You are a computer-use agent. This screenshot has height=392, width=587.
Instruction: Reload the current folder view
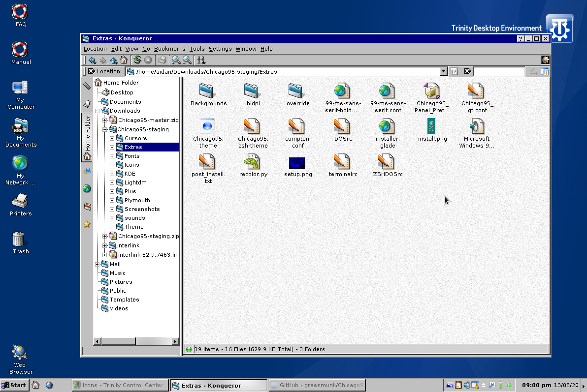pos(137,60)
